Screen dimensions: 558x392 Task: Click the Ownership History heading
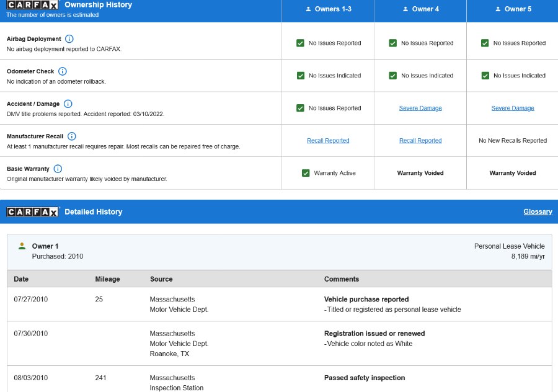pos(98,5)
